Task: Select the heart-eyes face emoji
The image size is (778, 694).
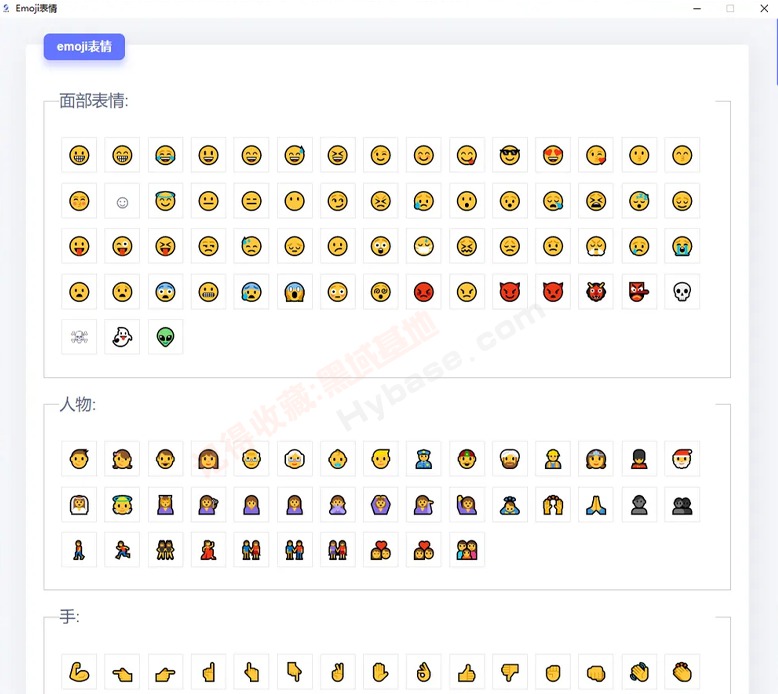Action: click(x=553, y=155)
